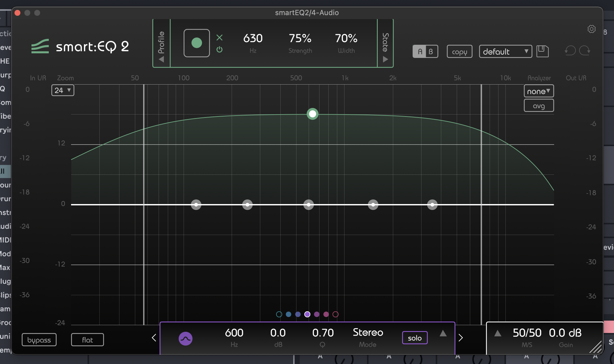Toggle the A/B comparison switch

[425, 52]
